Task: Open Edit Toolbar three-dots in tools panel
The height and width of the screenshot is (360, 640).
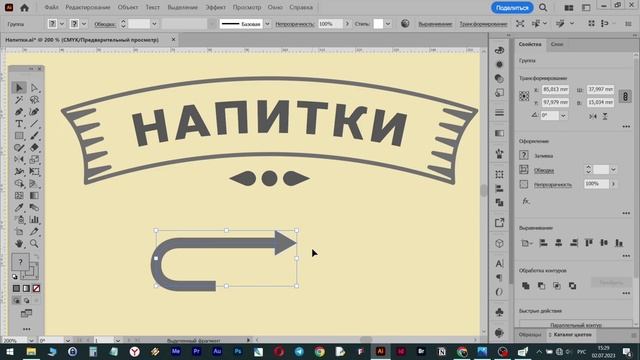Action: [x=27, y=329]
